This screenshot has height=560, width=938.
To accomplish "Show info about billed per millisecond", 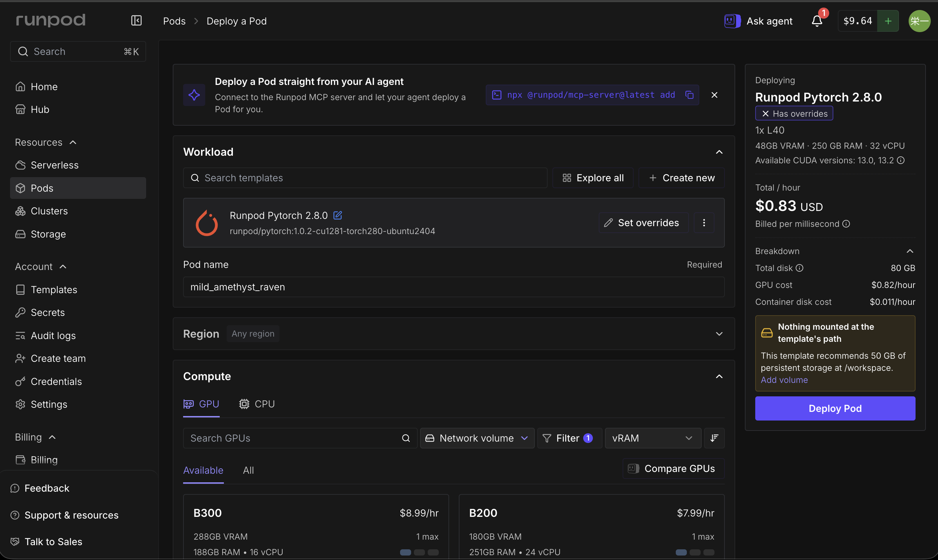I will coord(846,224).
